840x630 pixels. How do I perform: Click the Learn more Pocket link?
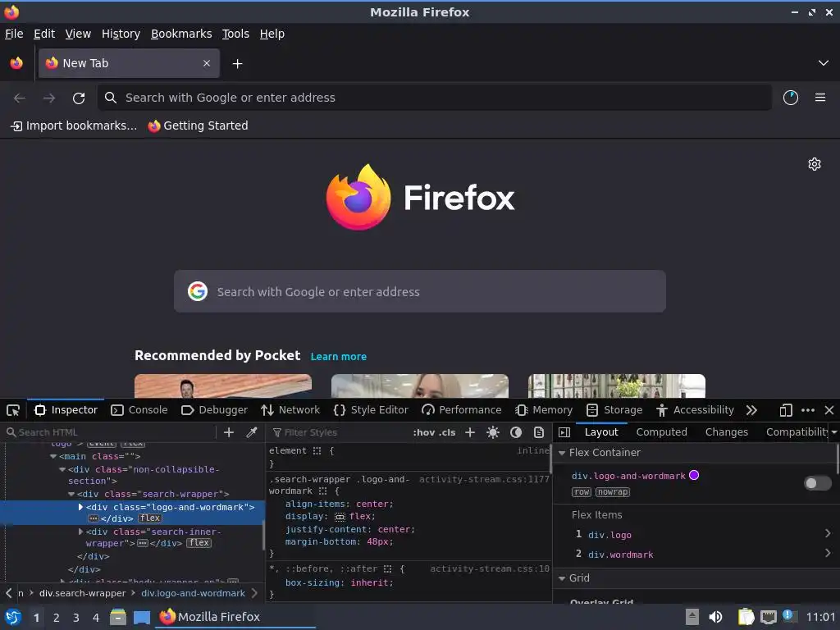pyautogui.click(x=339, y=357)
